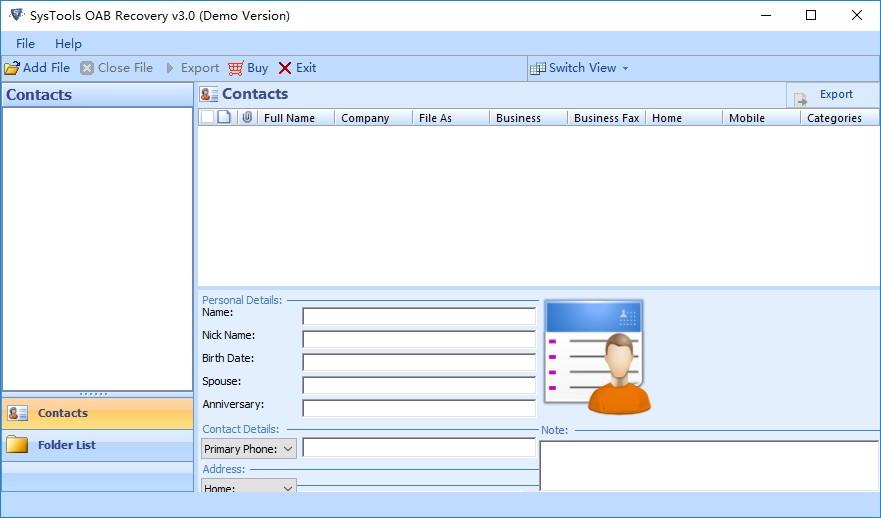Click the pane splitter grip above Contacts

click(93, 394)
